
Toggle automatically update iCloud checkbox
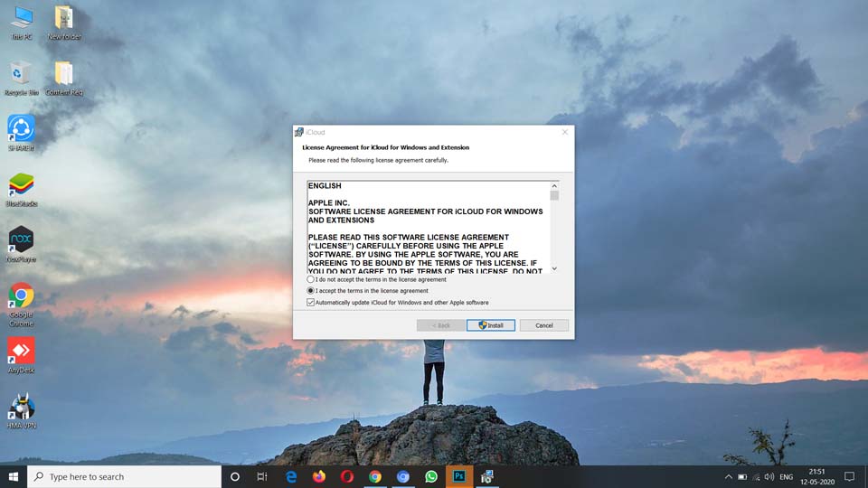310,302
